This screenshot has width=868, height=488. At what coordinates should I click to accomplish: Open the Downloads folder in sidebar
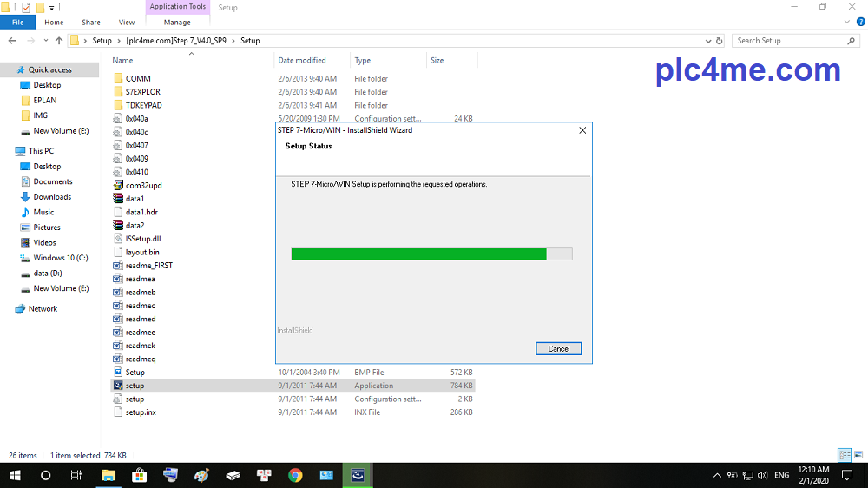(x=52, y=197)
